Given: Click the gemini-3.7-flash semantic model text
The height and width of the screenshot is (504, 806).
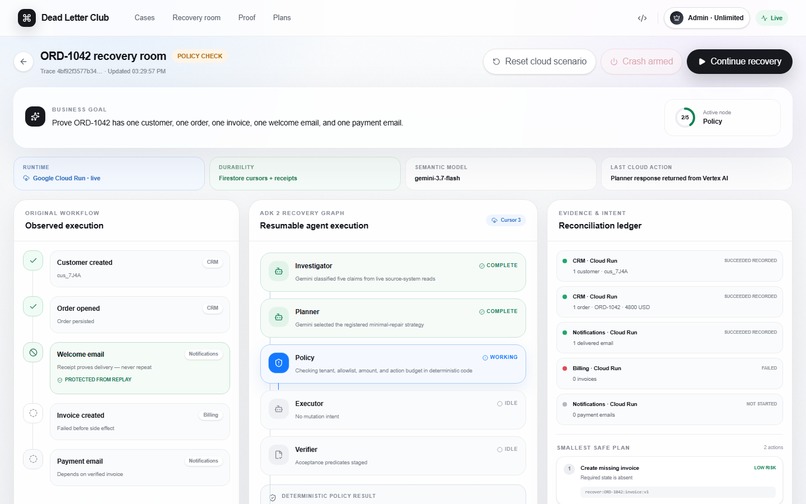Looking at the screenshot, I should [437, 178].
